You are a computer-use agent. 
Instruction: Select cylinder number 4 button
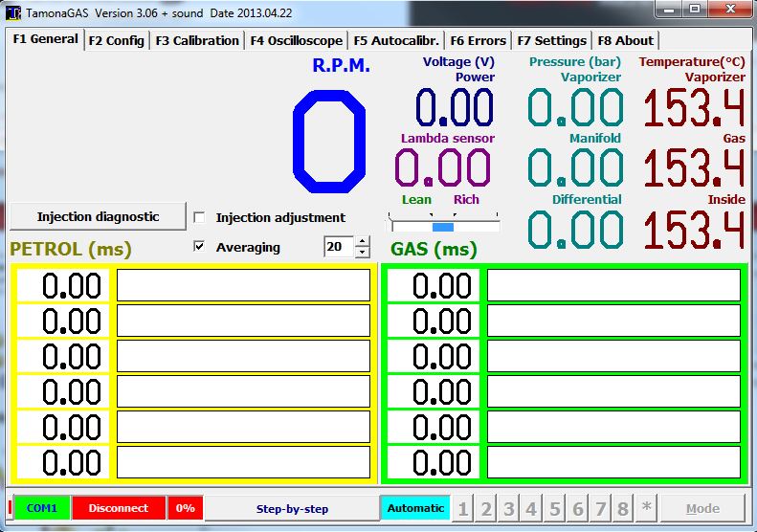coord(531,508)
